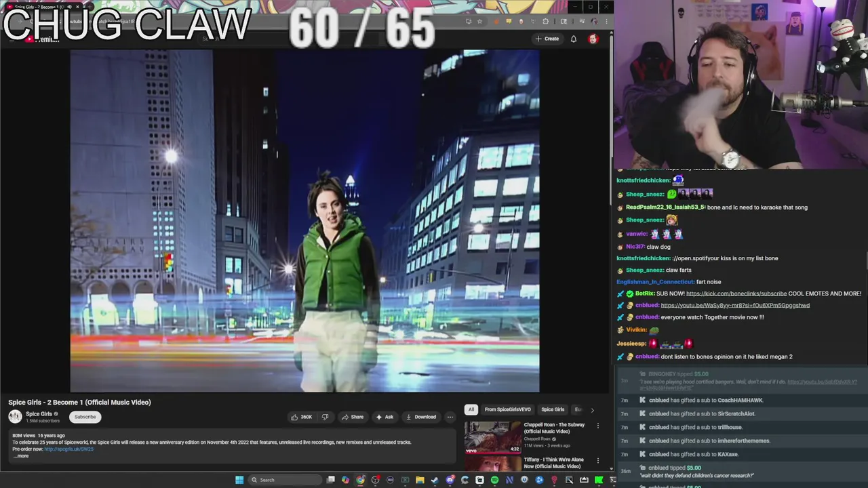Click the Spice Girls video player
868x488 pixels.
point(304,221)
